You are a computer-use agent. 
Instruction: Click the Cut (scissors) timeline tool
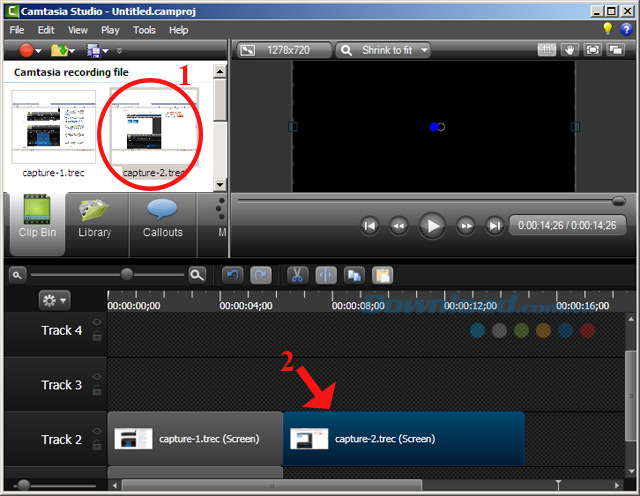296,274
